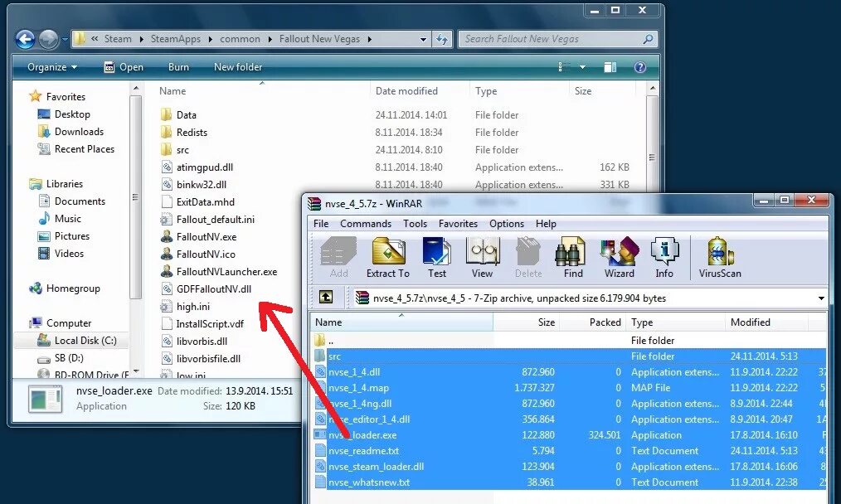
Task: Go up one folder in WinRAR
Action: click(326, 297)
